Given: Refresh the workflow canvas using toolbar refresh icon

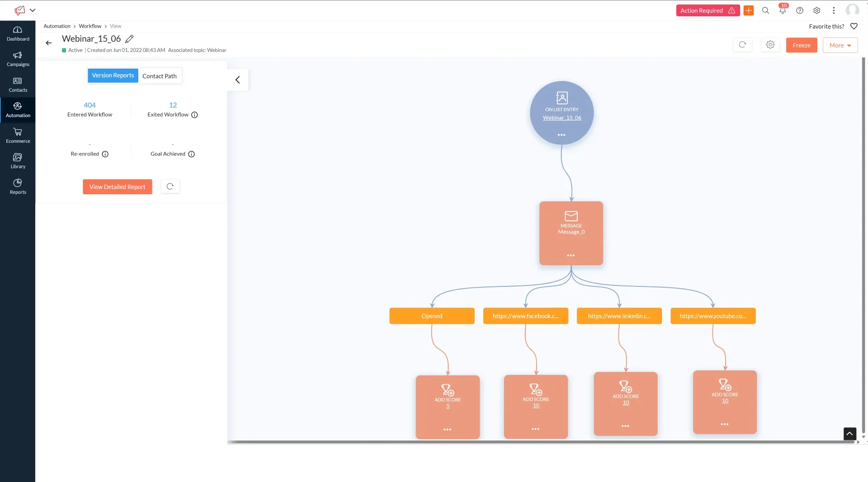Looking at the screenshot, I should click(x=742, y=45).
